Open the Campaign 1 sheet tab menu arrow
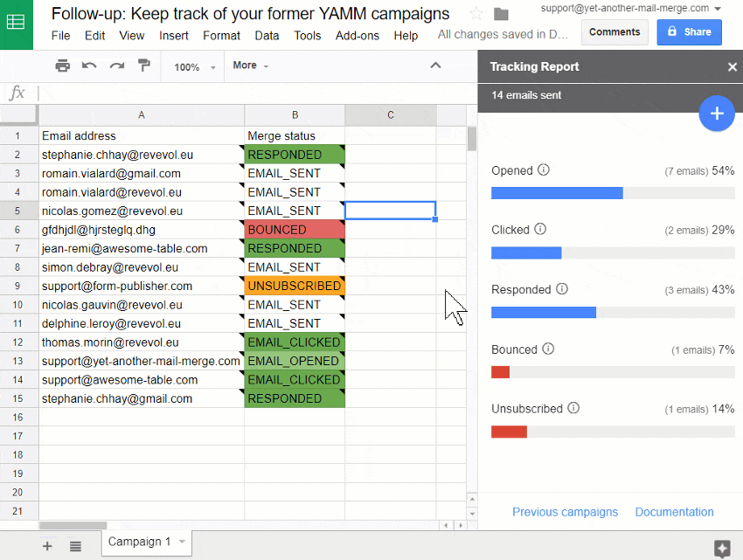The height and width of the screenshot is (560, 743). tap(182, 542)
